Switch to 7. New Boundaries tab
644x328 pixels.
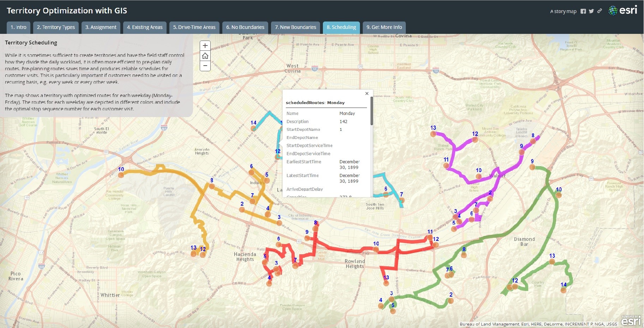point(295,28)
